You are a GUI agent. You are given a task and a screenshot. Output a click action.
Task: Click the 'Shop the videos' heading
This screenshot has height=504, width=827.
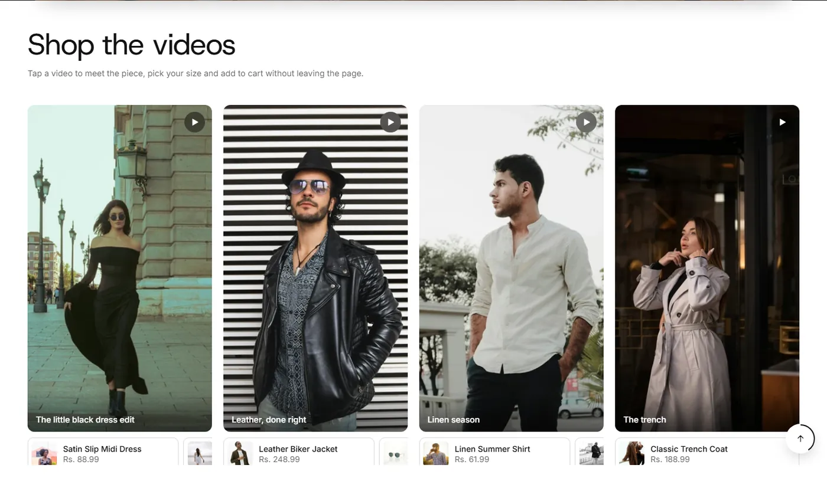click(132, 44)
